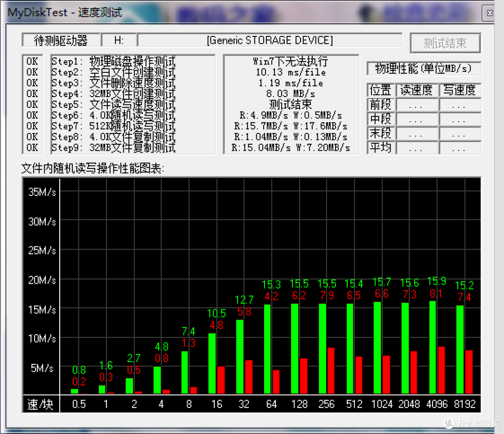Click the 文件内随机读写操作性能图表 chart title

(92, 168)
